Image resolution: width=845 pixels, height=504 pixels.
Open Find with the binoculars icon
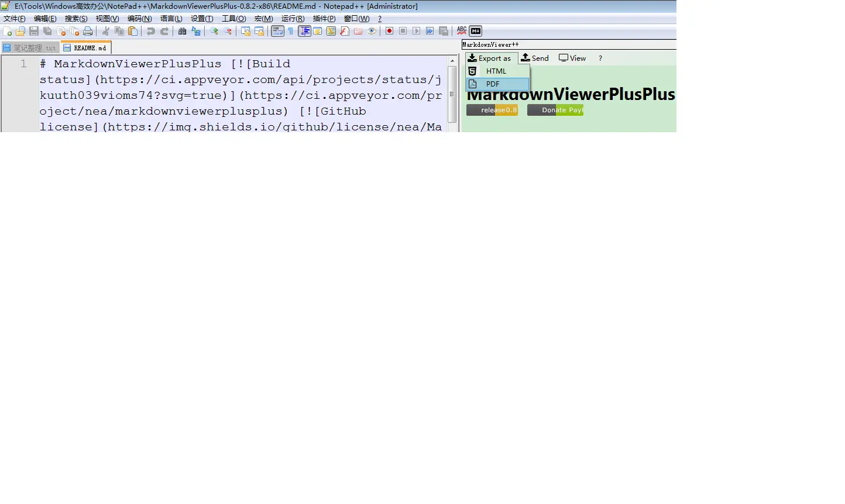183,31
